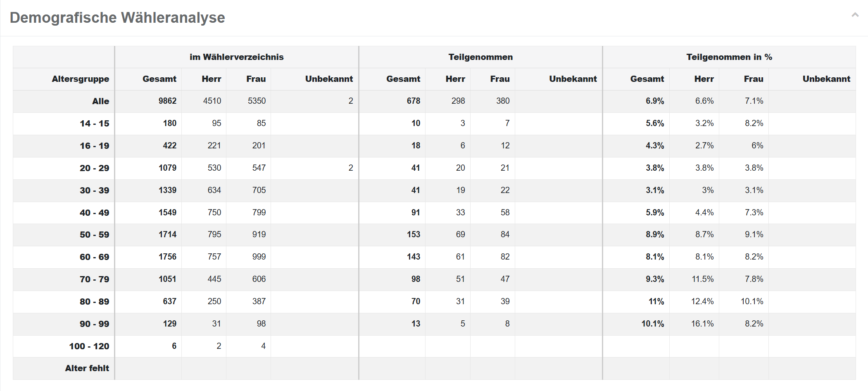Select total participants value 678

413,101
